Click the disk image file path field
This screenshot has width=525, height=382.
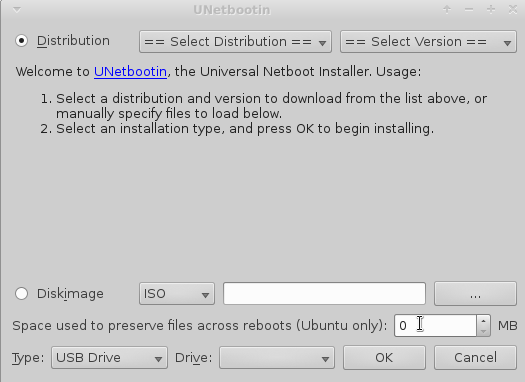click(324, 294)
